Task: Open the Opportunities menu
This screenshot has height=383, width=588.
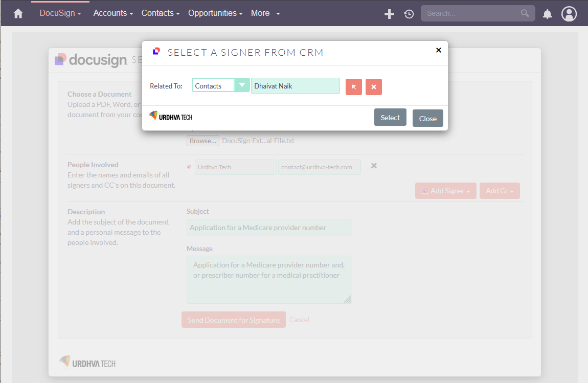Action: (x=215, y=13)
